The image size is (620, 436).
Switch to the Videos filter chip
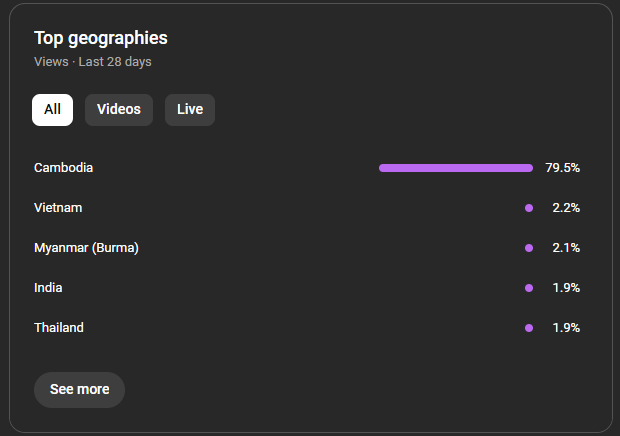(119, 110)
